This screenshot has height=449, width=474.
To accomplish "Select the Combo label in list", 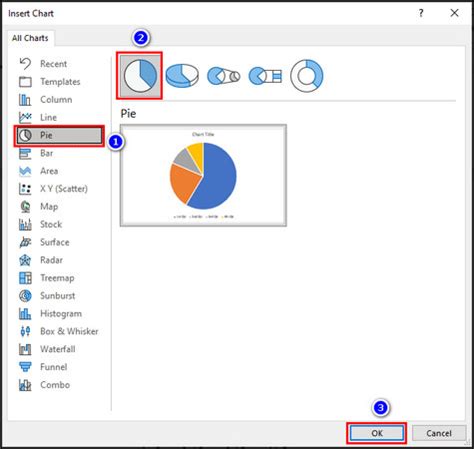I will click(x=55, y=385).
